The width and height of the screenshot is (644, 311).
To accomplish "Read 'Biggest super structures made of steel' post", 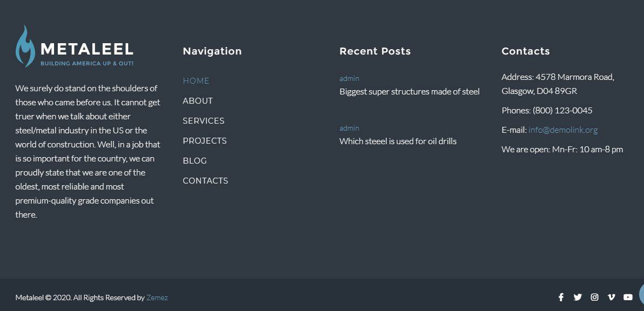I will (x=410, y=91).
